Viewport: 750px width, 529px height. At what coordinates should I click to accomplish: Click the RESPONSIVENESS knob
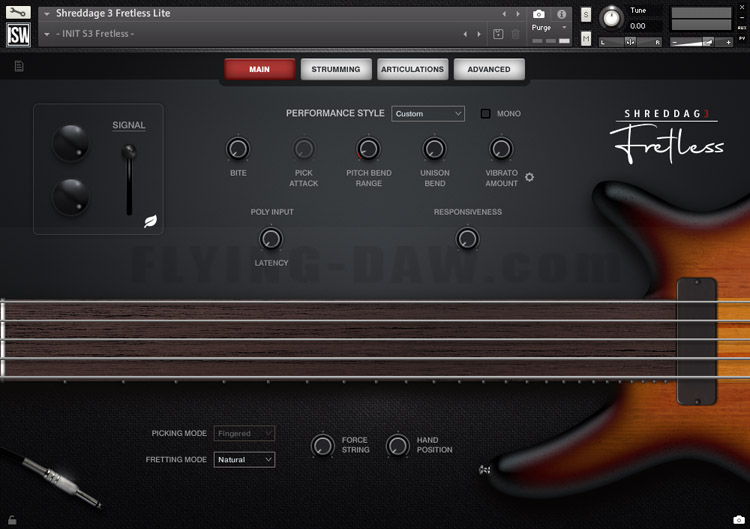point(467,239)
